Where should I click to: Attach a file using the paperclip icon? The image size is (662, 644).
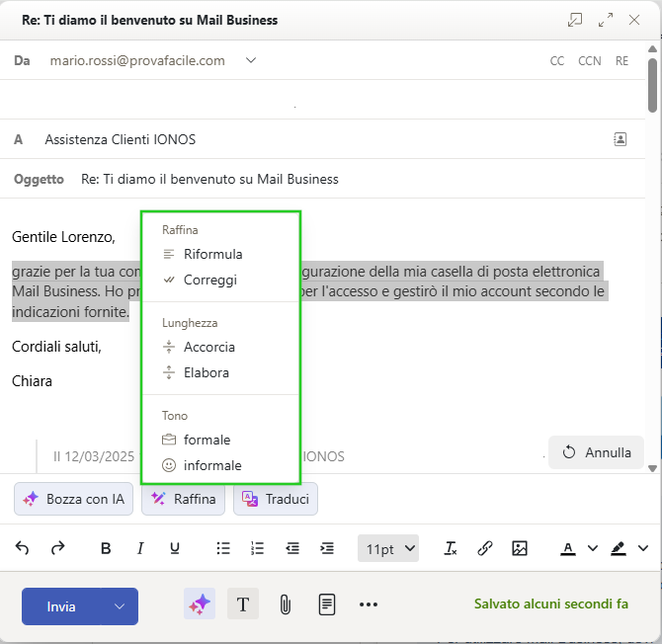click(x=285, y=604)
